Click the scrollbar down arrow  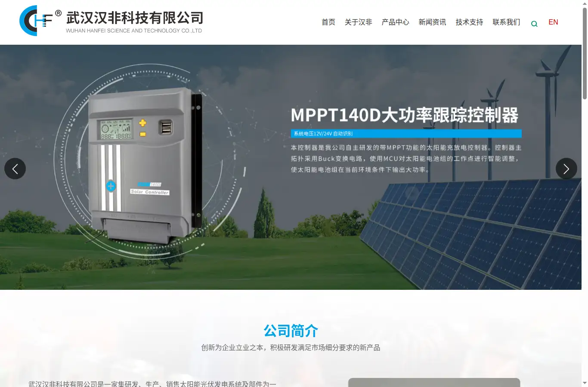point(585,383)
